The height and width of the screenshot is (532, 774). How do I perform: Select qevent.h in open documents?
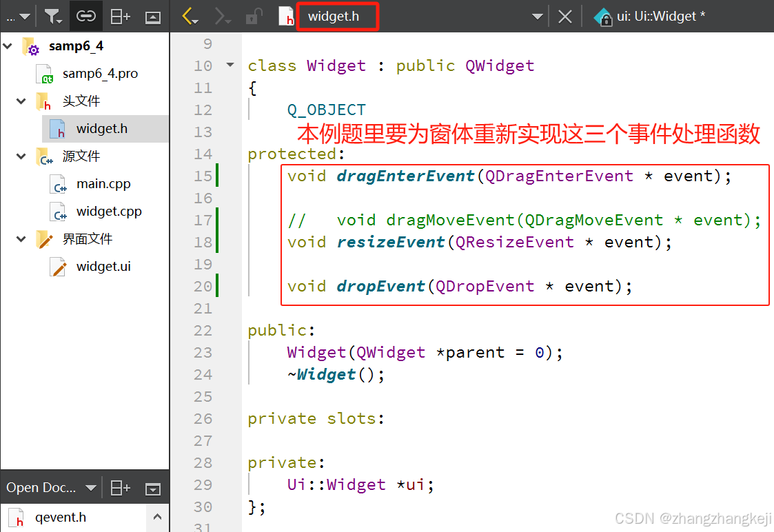(x=60, y=518)
